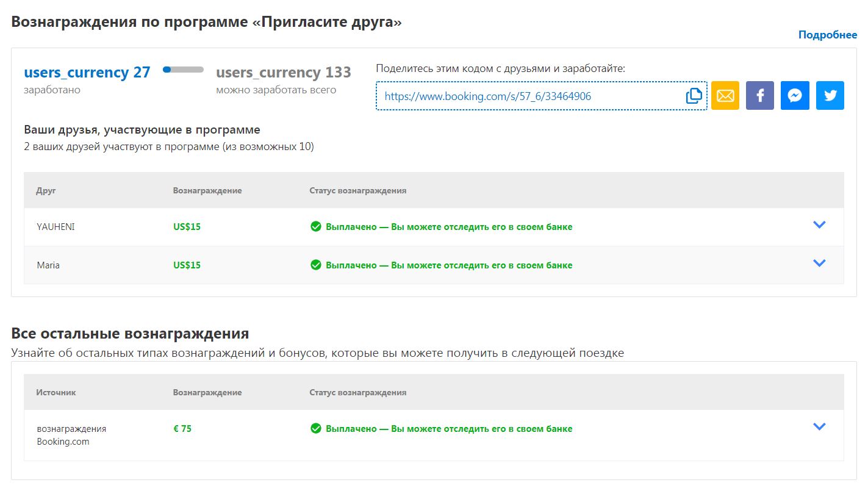Click the 'заработано' caption

[52, 90]
